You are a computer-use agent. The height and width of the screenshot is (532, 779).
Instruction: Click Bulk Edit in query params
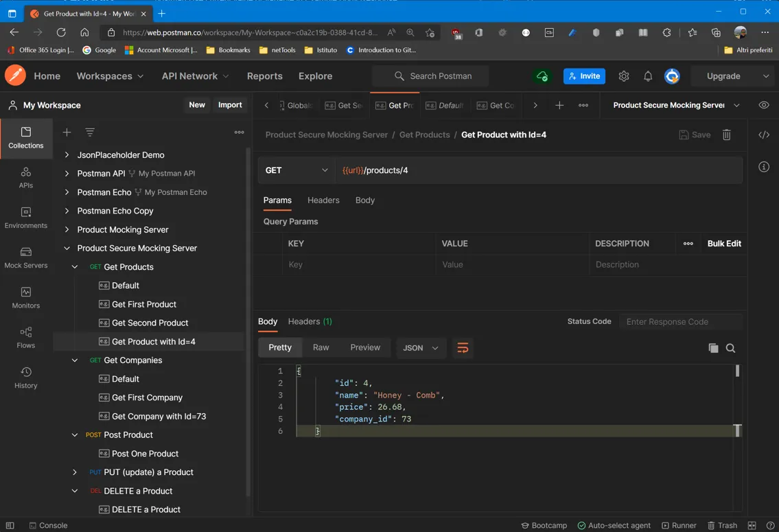(x=724, y=244)
